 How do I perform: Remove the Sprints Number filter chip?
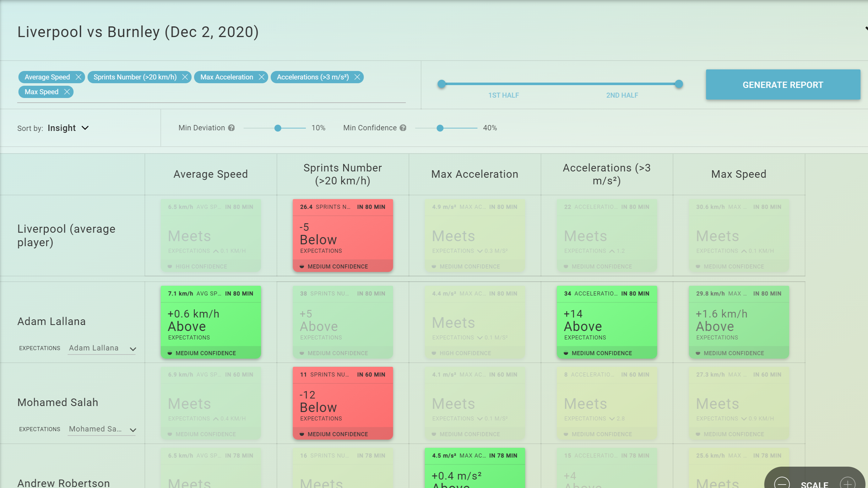click(x=185, y=77)
